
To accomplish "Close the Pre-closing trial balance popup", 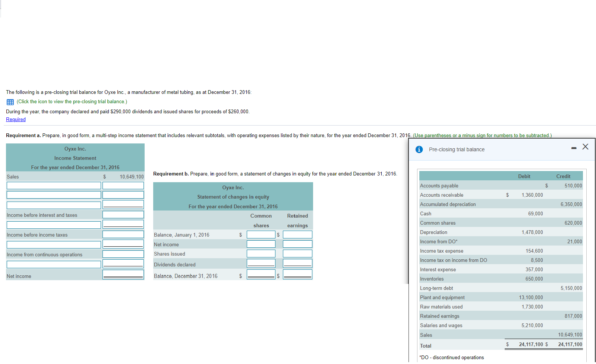I will (586, 147).
